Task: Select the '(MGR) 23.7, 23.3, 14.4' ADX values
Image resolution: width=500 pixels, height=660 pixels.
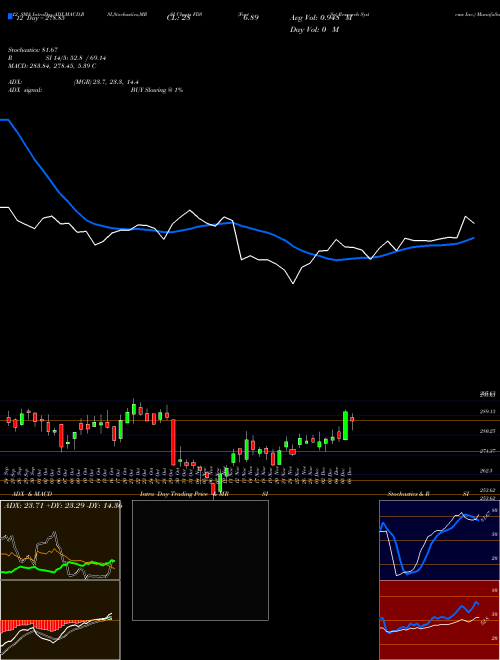Action: [x=106, y=82]
